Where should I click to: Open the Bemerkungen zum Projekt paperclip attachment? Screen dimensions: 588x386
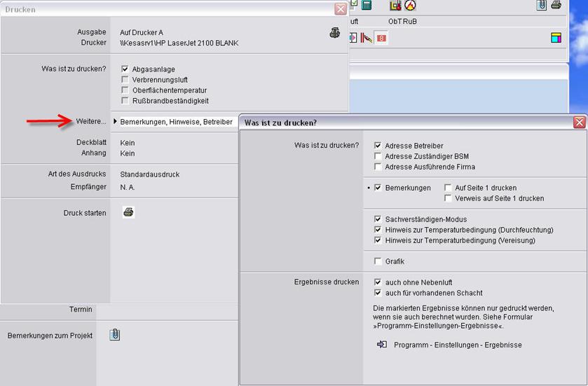(115, 334)
